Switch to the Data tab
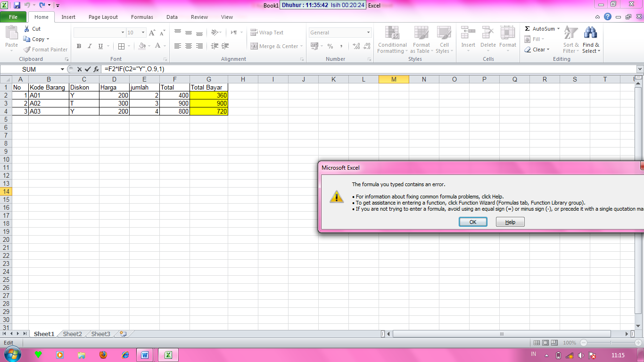The image size is (644, 362). [172, 17]
